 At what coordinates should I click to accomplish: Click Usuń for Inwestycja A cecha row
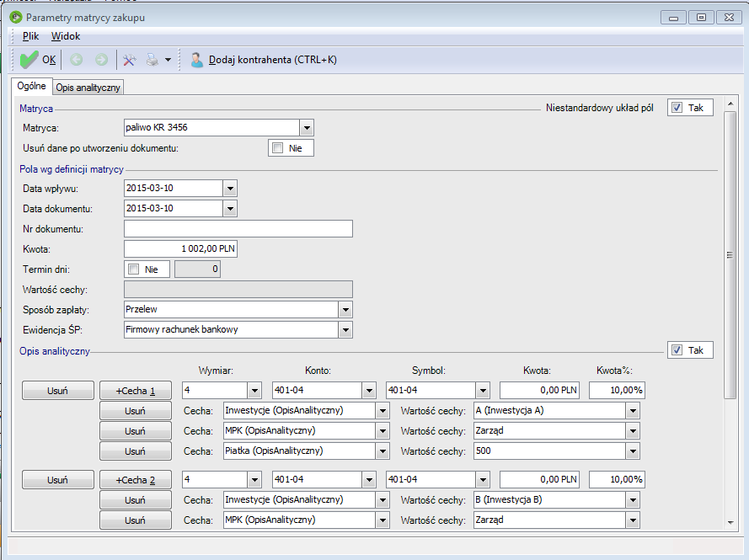136,411
